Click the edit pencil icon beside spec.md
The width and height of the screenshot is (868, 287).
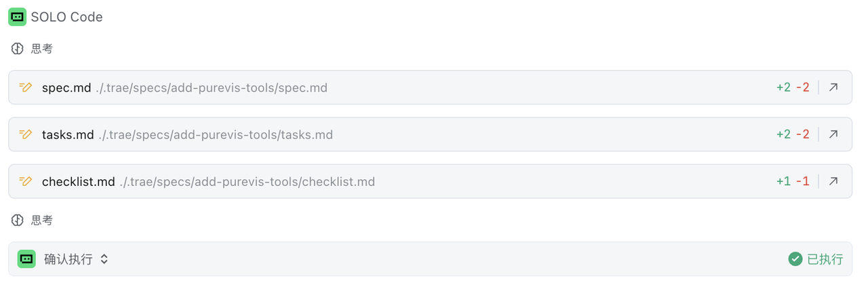26,88
